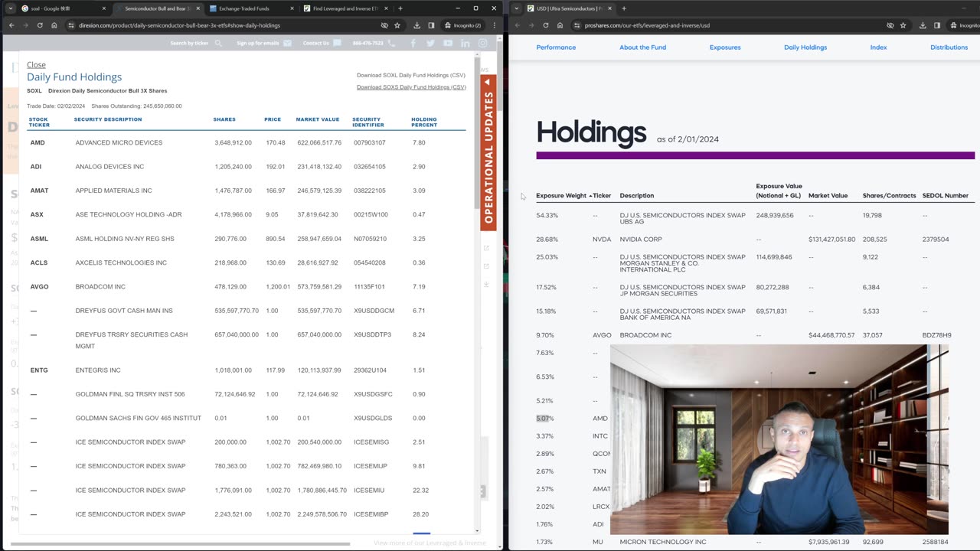Image resolution: width=980 pixels, height=551 pixels.
Task: Open the Exposures section on ProShares
Action: 725,47
